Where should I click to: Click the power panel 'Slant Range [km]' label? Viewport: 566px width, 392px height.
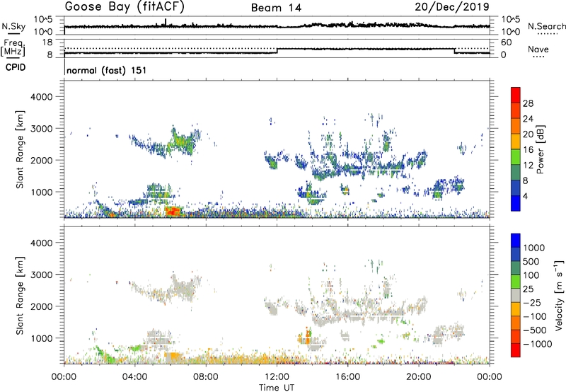click(x=20, y=149)
